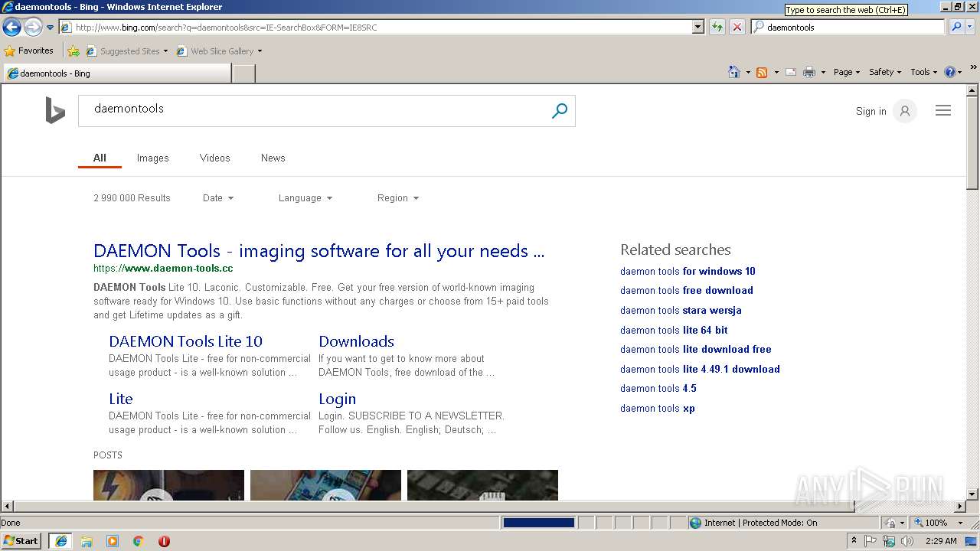The width and height of the screenshot is (980, 551).
Task: Open a new blank tab
Action: point(243,73)
